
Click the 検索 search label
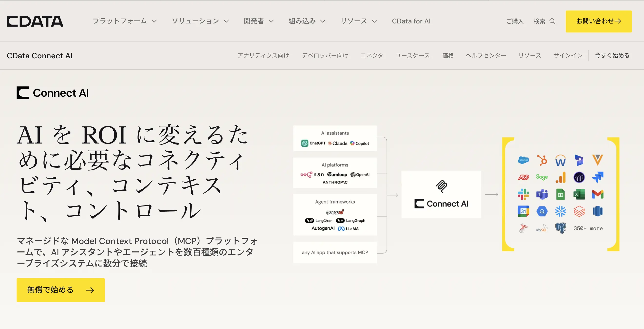pos(539,21)
